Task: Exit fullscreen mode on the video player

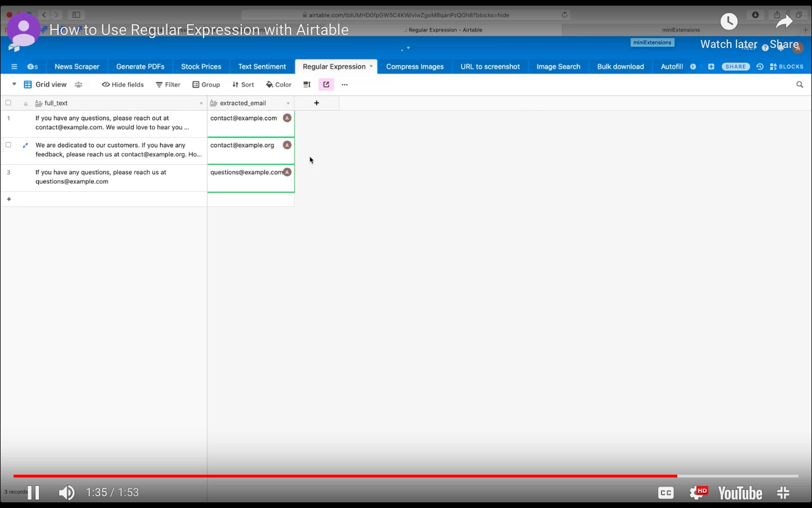Action: (783, 493)
